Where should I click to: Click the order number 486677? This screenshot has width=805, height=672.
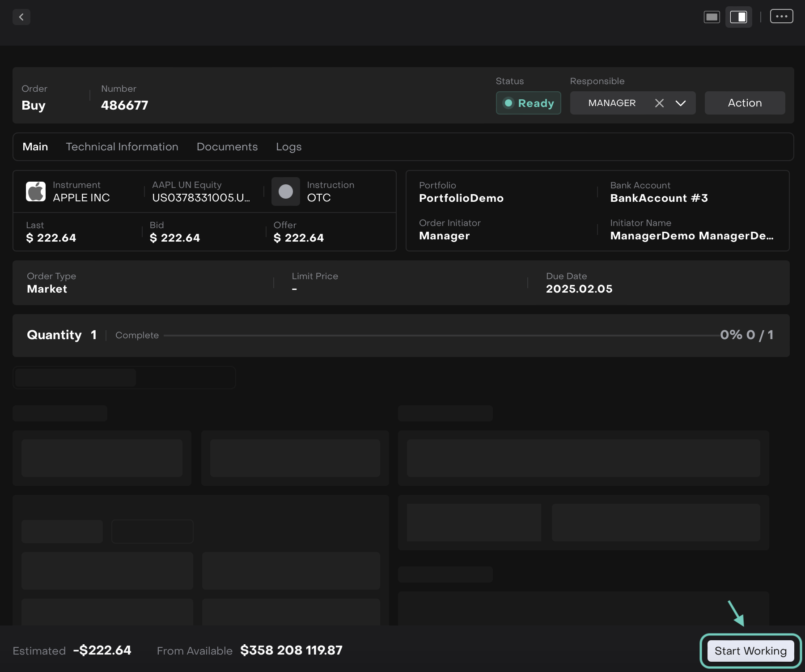pos(124,105)
